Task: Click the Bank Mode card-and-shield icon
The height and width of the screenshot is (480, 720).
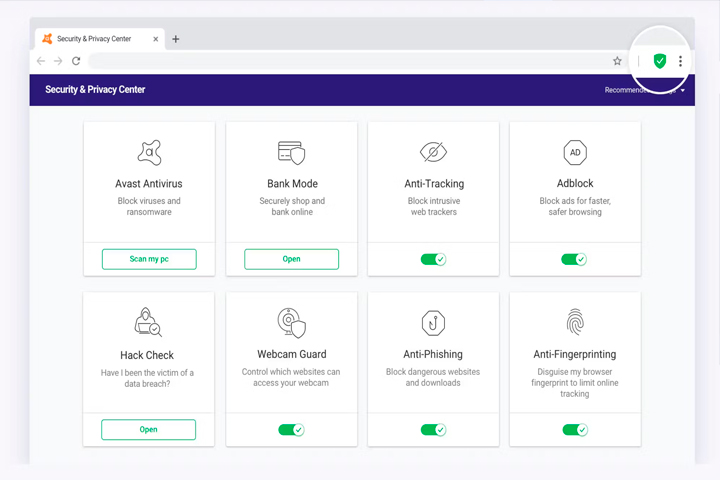Action: click(292, 152)
